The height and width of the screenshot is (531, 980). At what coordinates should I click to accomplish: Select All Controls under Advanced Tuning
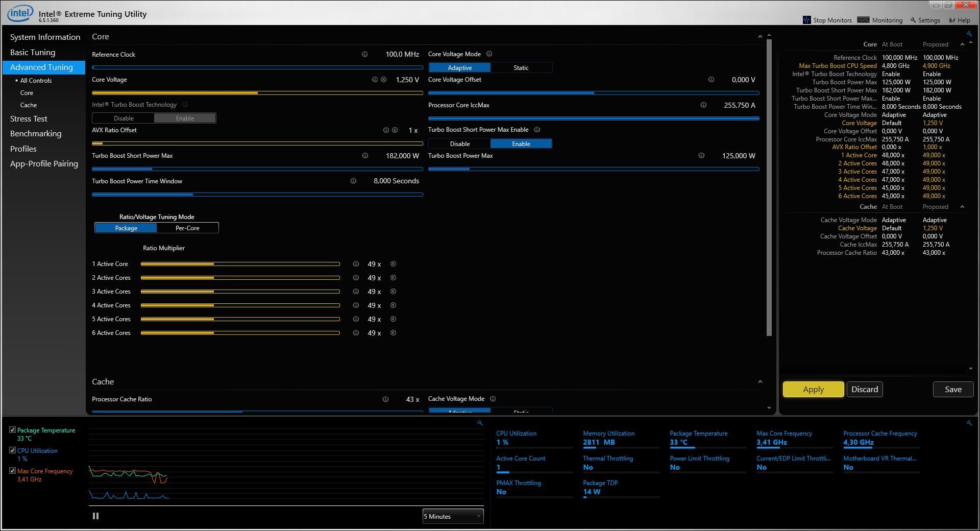pos(36,81)
